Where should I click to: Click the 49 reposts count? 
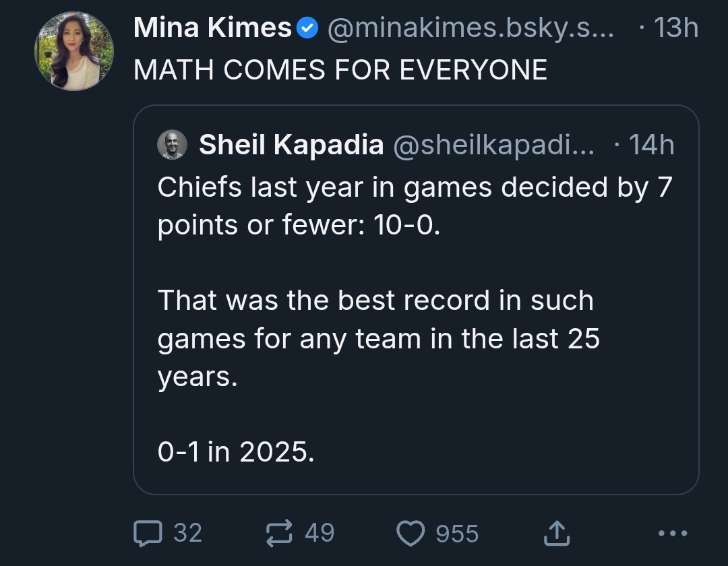coord(320,532)
